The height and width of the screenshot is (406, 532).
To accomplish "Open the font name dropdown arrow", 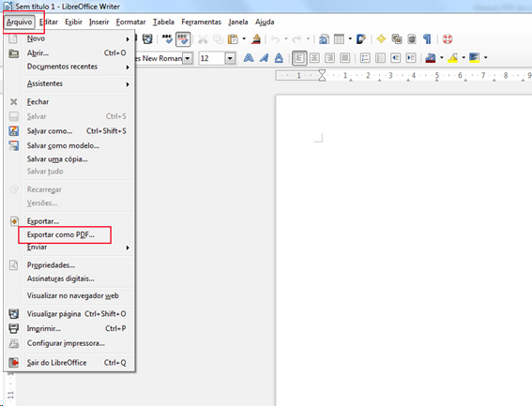I will click(x=188, y=58).
